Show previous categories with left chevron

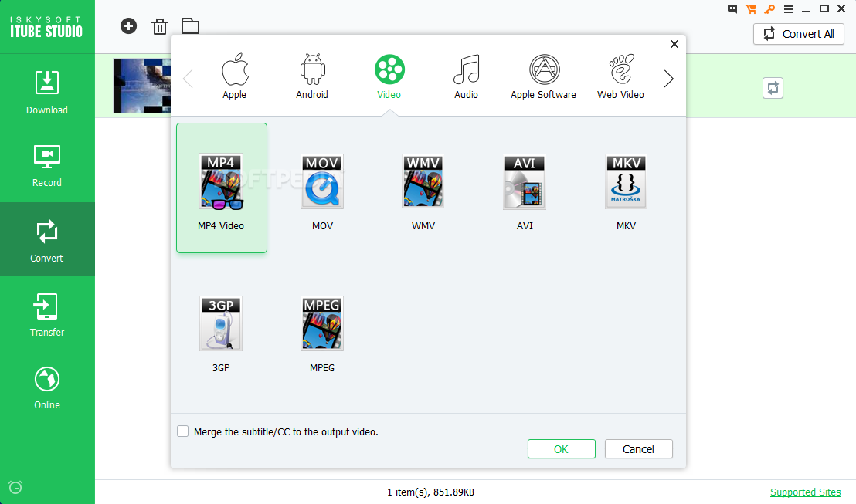click(x=188, y=79)
